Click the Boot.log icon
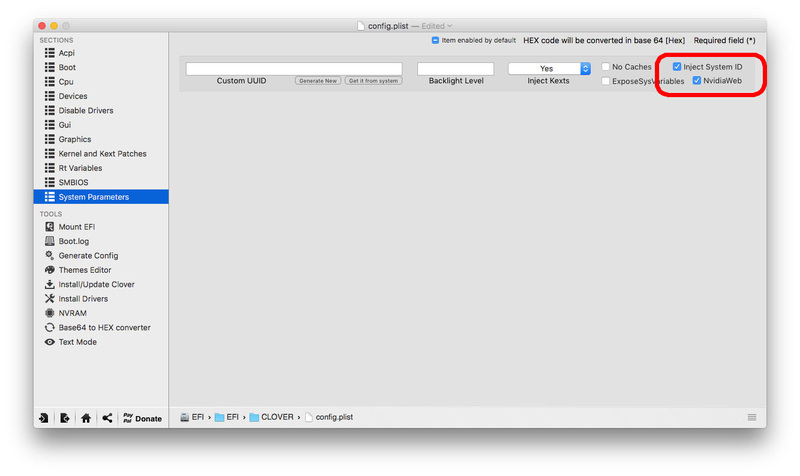 (x=49, y=241)
